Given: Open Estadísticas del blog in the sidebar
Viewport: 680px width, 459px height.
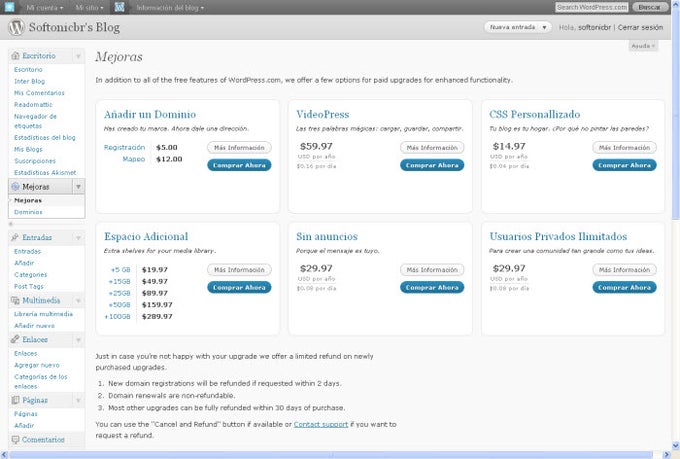Looking at the screenshot, I should [x=45, y=138].
